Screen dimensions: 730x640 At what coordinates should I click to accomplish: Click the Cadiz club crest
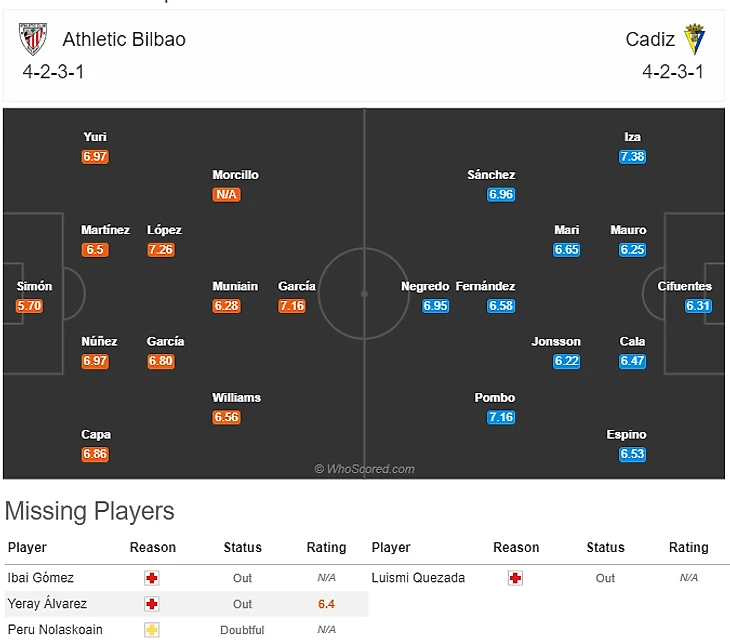[695, 40]
